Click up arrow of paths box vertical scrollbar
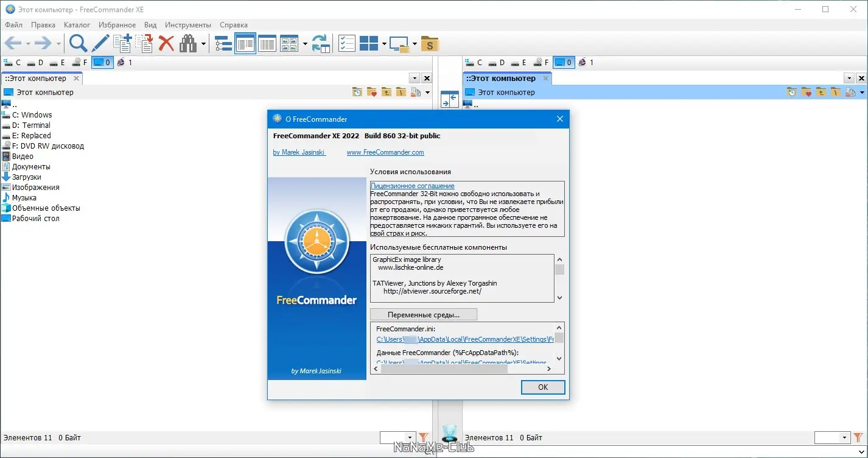Image resolution: width=868 pixels, height=458 pixels. tap(559, 327)
